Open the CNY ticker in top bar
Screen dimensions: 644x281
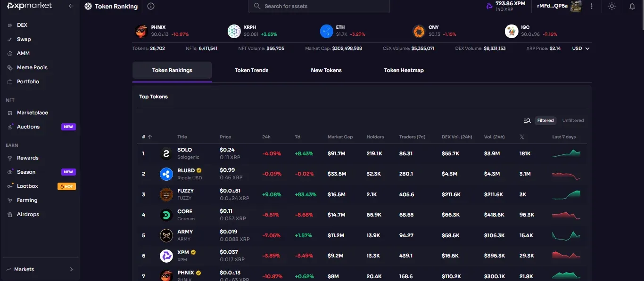pos(434,31)
